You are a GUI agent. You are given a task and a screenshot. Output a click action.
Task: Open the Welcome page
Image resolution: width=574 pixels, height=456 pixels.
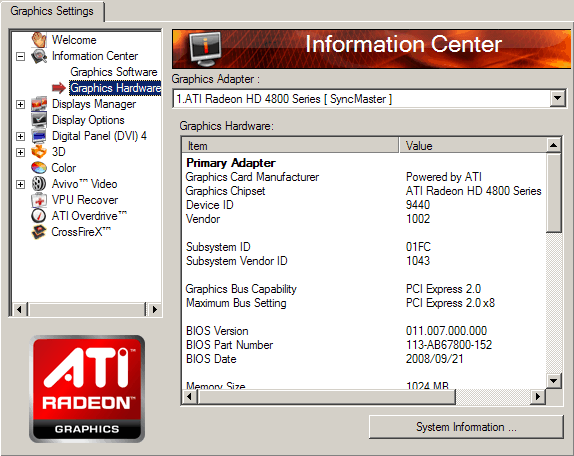[74, 40]
